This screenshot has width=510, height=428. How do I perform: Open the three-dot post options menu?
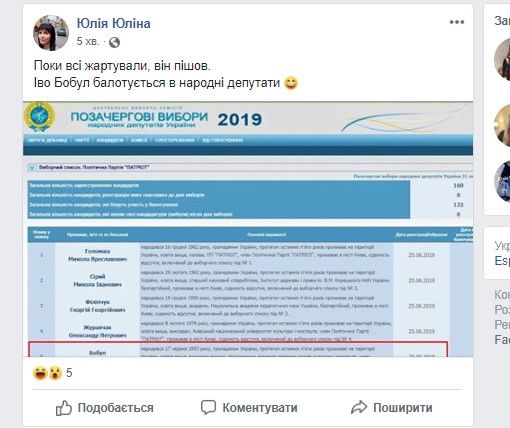click(x=457, y=22)
